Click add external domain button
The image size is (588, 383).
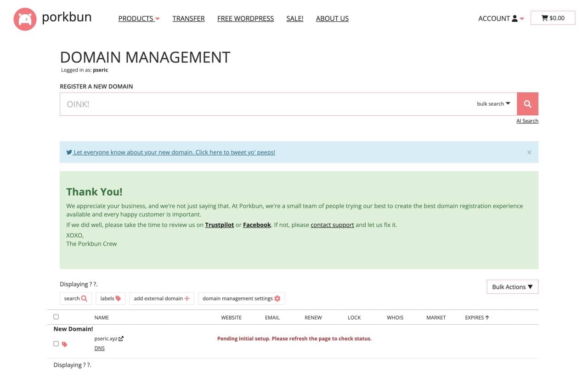[162, 299]
